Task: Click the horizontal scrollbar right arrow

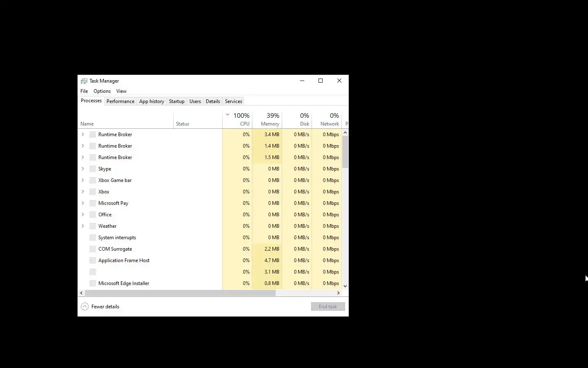Action: click(x=338, y=293)
